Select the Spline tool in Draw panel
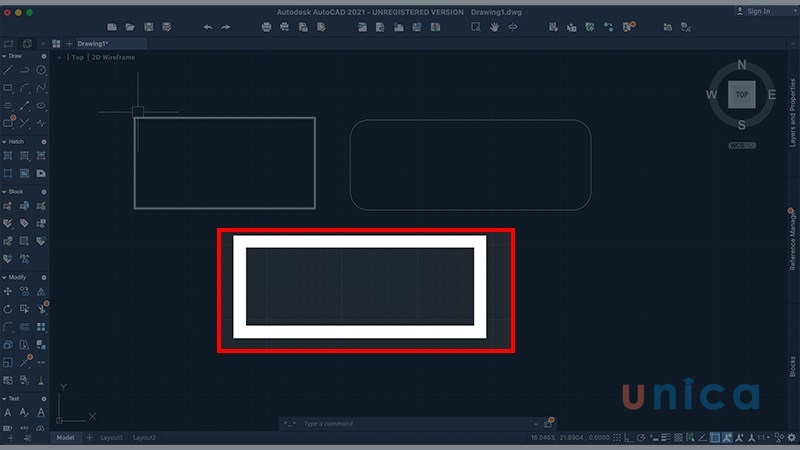 coord(41,88)
